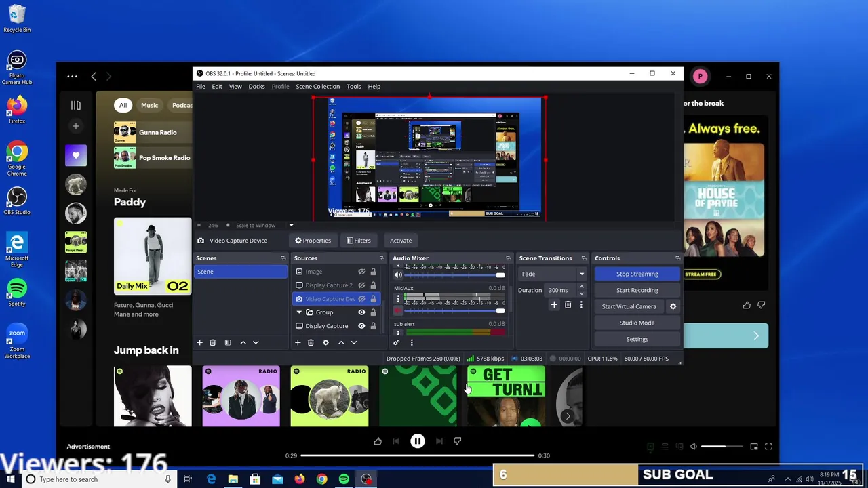868x488 pixels.
Task: Pop out the Sources dock
Action: tap(382, 258)
